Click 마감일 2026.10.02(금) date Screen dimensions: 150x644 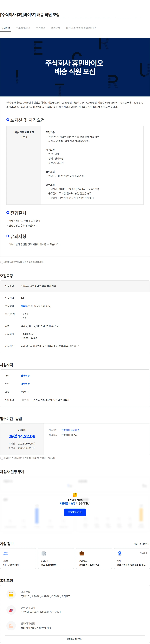click(x=26, y=448)
